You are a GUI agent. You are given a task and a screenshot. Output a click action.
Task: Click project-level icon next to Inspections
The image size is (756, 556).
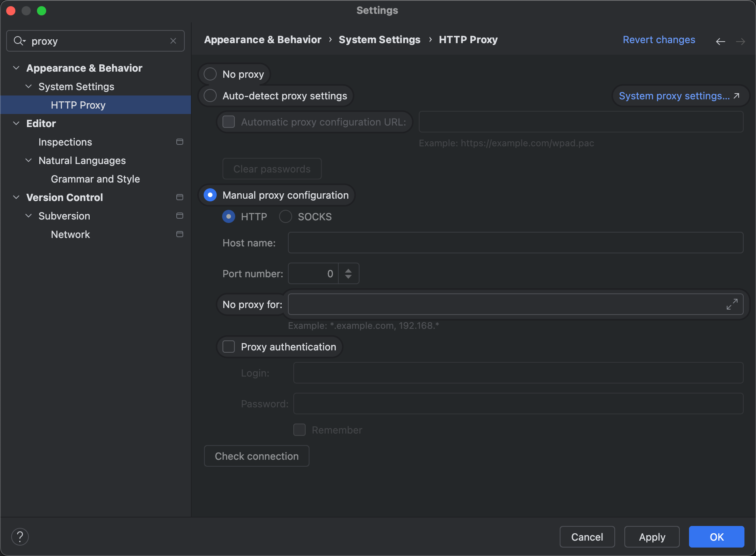[179, 142]
